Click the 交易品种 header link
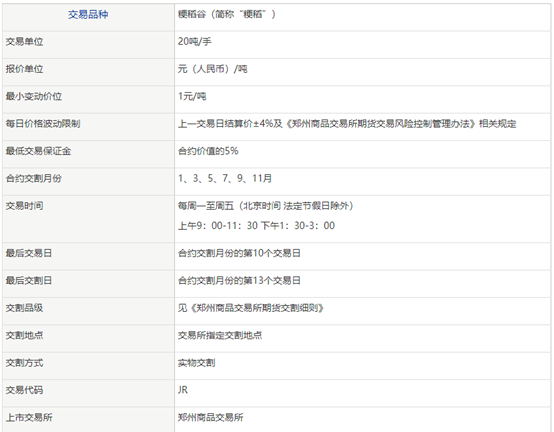This screenshot has height=432, width=554. 88,14
